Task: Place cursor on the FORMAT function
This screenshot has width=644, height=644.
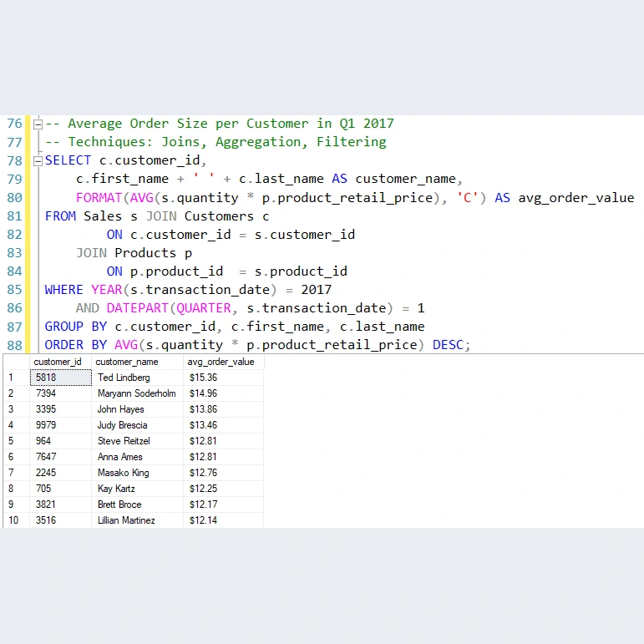Action: (99, 198)
